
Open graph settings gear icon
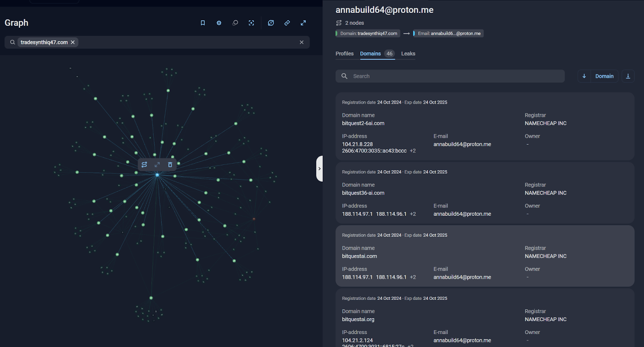point(219,23)
